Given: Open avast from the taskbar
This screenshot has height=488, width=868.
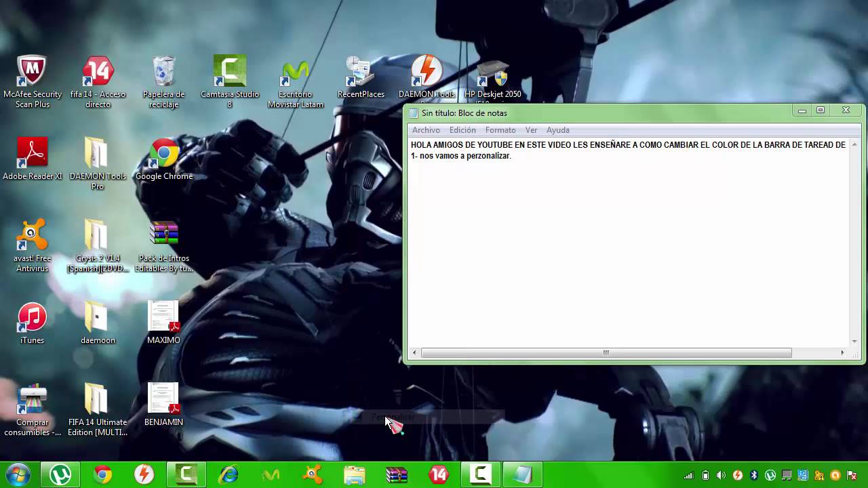Looking at the screenshot, I should [x=313, y=474].
